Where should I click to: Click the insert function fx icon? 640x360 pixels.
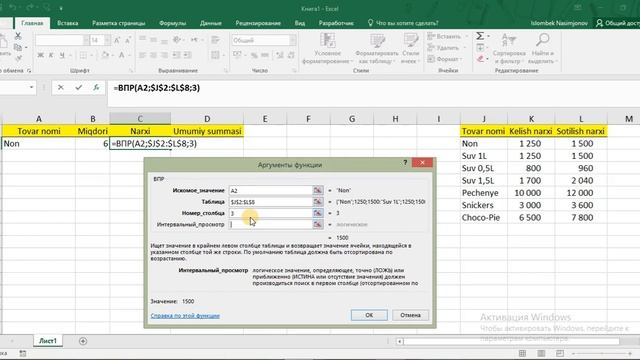(96, 87)
